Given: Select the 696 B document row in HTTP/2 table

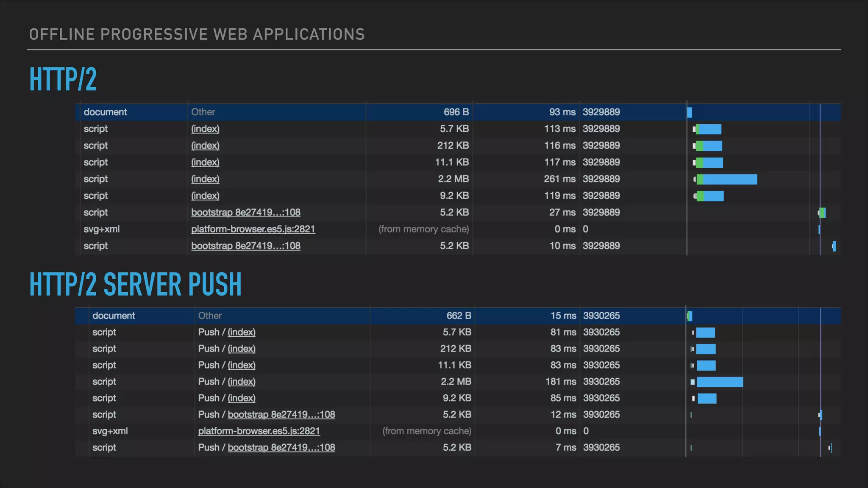Looking at the screenshot, I should pyautogui.click(x=458, y=112).
